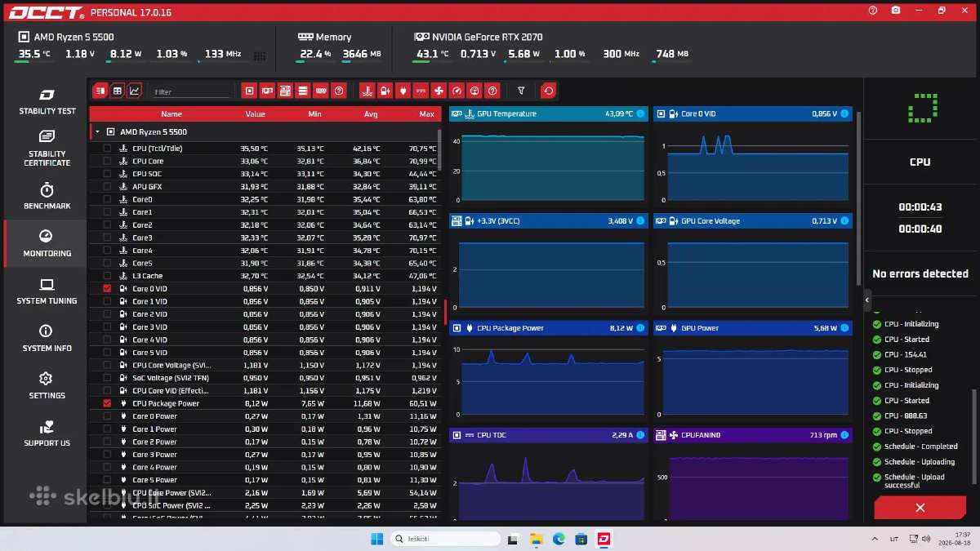This screenshot has height=551, width=980.
Task: Take a screenshot with the camera icon
Action: point(896,11)
